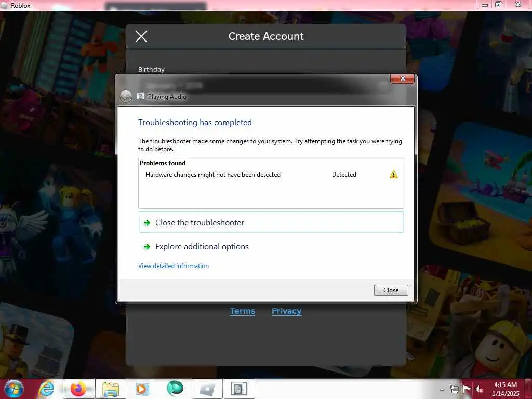Click the back arrow in the Playing Audio troubleshooter

pos(126,96)
